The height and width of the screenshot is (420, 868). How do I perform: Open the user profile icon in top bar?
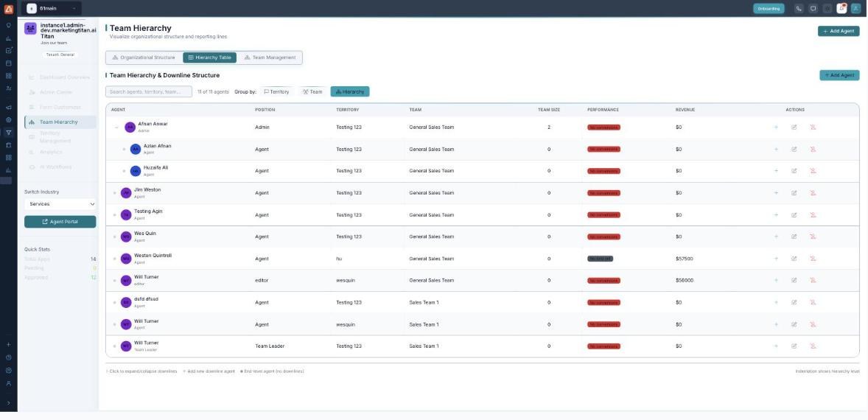[x=855, y=8]
